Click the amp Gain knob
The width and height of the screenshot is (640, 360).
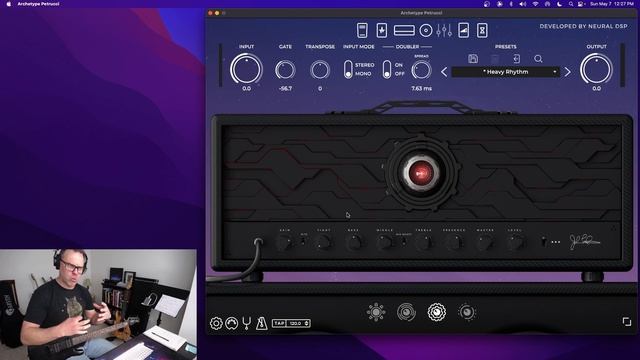click(284, 243)
